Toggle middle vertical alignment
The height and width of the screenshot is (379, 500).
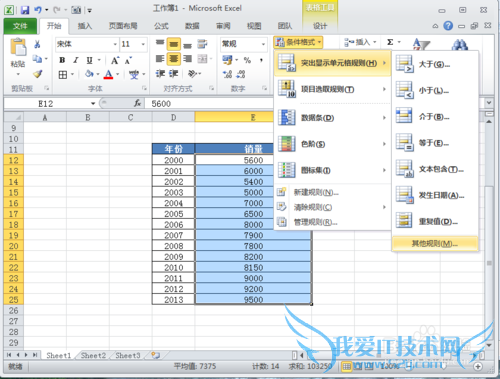174,44
